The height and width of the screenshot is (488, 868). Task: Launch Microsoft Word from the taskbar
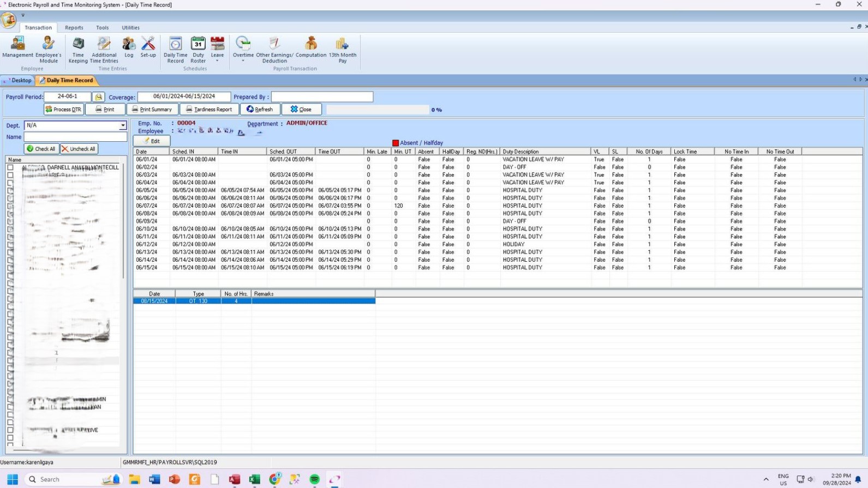point(154,479)
